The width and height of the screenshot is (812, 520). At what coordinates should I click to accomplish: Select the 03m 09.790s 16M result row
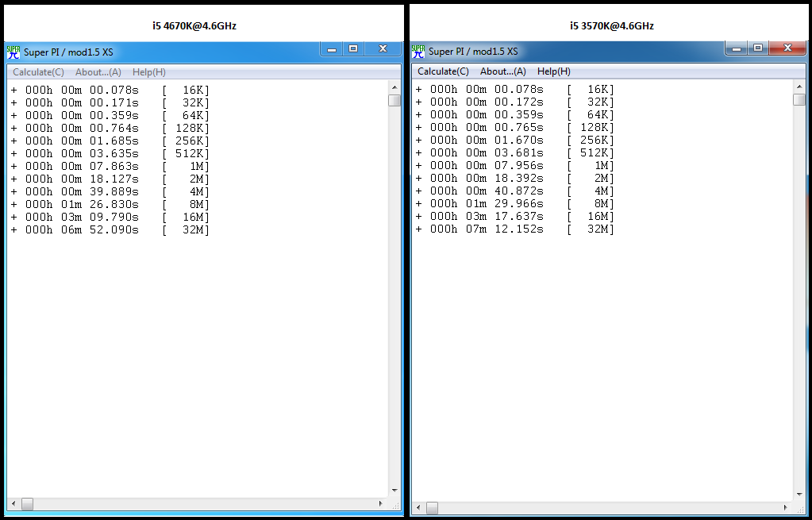point(110,217)
